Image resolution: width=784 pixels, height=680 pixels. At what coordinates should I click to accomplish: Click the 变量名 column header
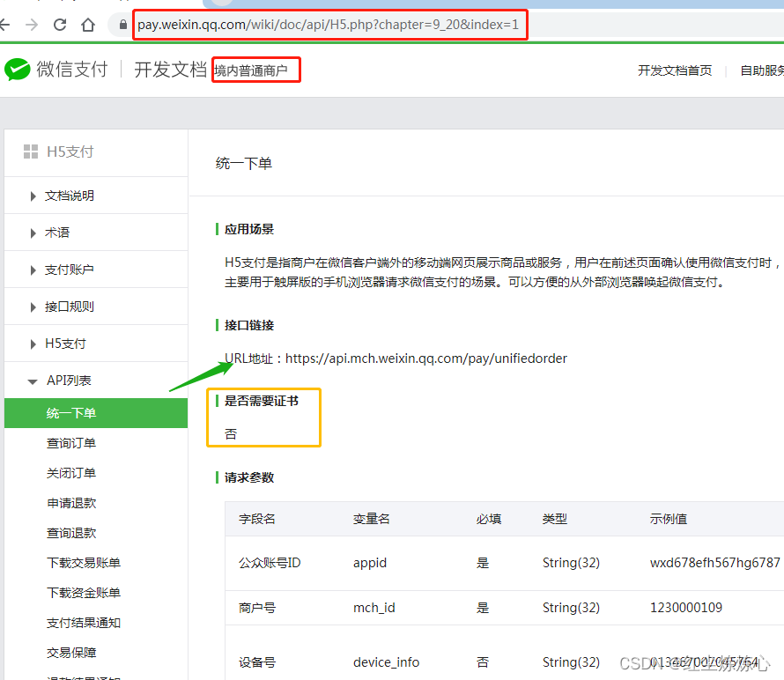[x=371, y=519]
